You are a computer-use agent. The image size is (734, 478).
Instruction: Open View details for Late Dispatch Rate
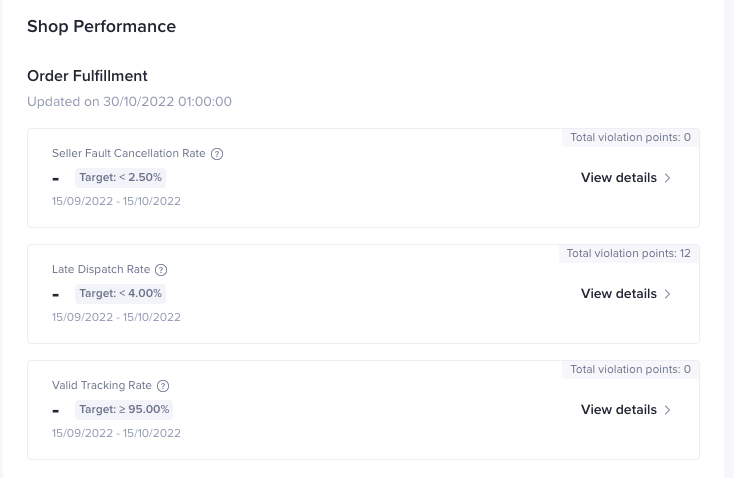[x=618, y=294]
